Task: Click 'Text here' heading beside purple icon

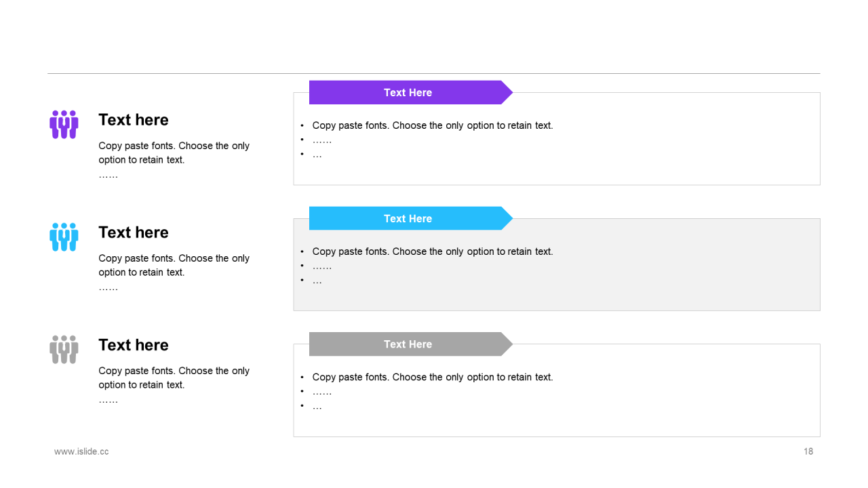Action: 134,120
